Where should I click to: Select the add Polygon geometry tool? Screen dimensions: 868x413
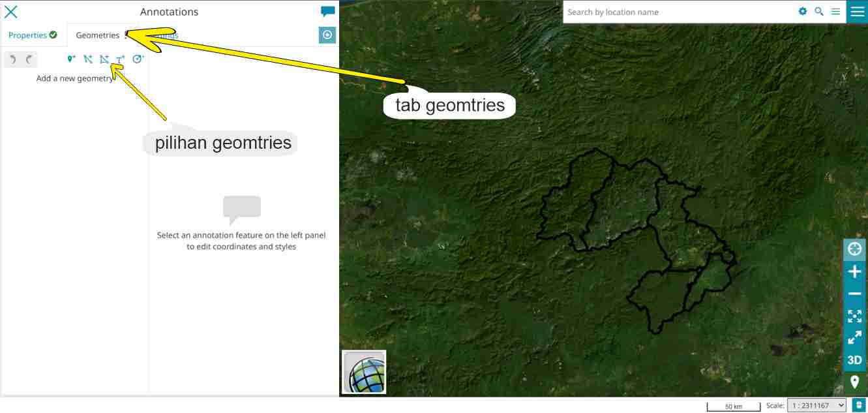point(104,59)
